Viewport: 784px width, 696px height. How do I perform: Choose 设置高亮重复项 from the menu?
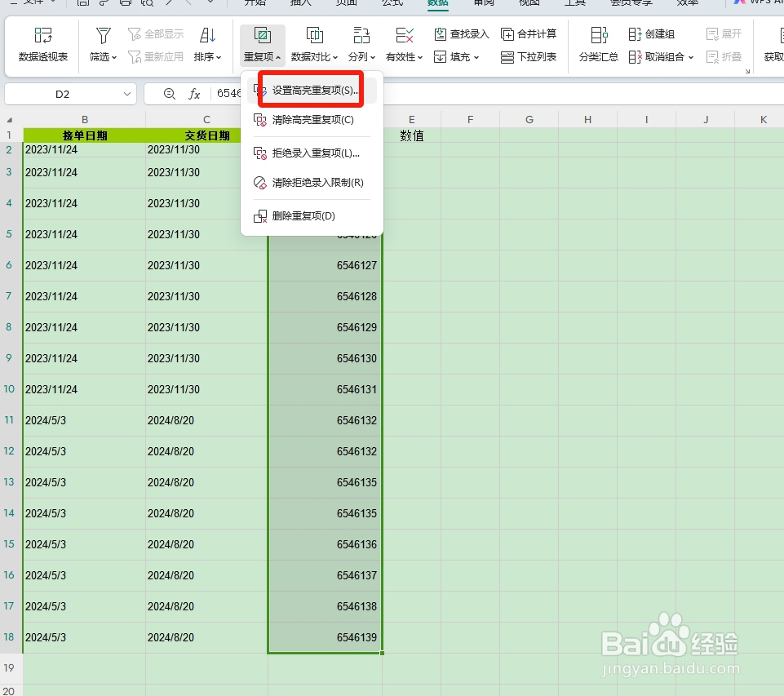(312, 90)
